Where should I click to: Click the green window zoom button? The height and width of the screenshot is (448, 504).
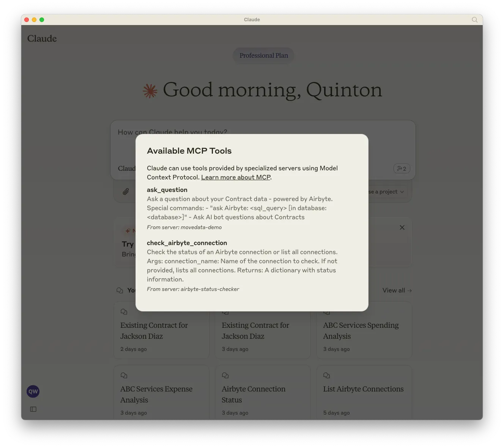tap(42, 20)
